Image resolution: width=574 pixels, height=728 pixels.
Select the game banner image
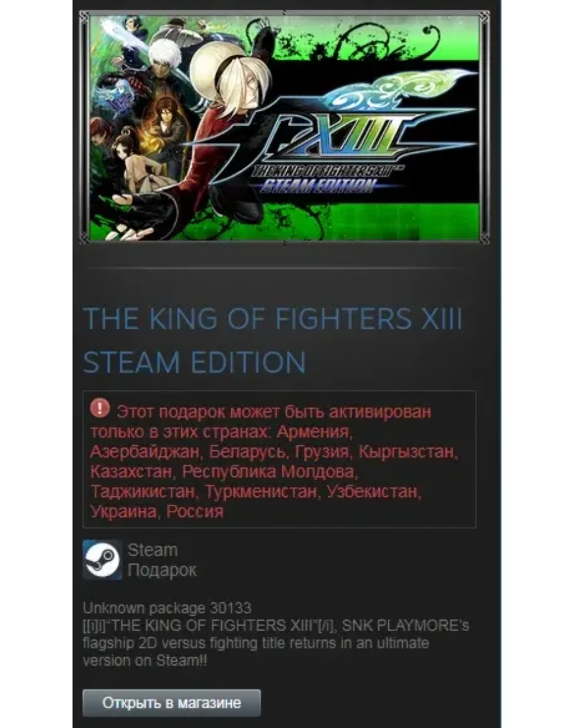284,127
